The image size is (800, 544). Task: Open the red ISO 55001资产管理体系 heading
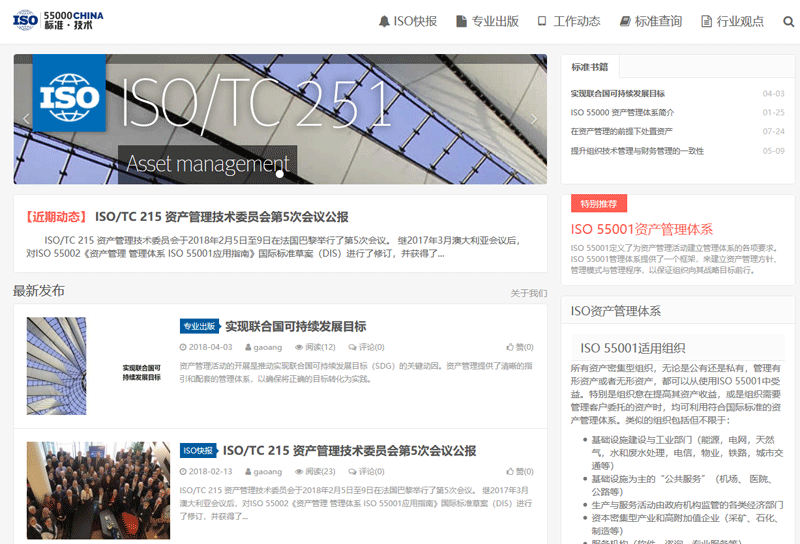click(641, 229)
